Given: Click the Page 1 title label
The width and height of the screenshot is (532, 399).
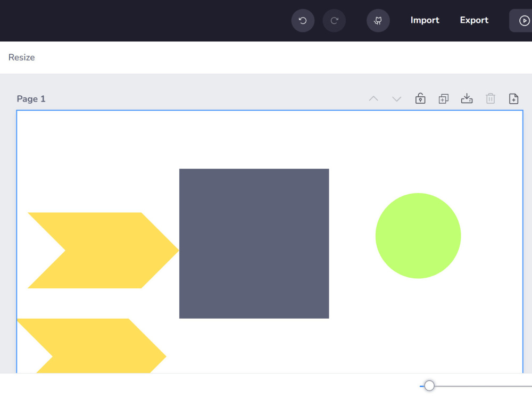Looking at the screenshot, I should coord(31,99).
